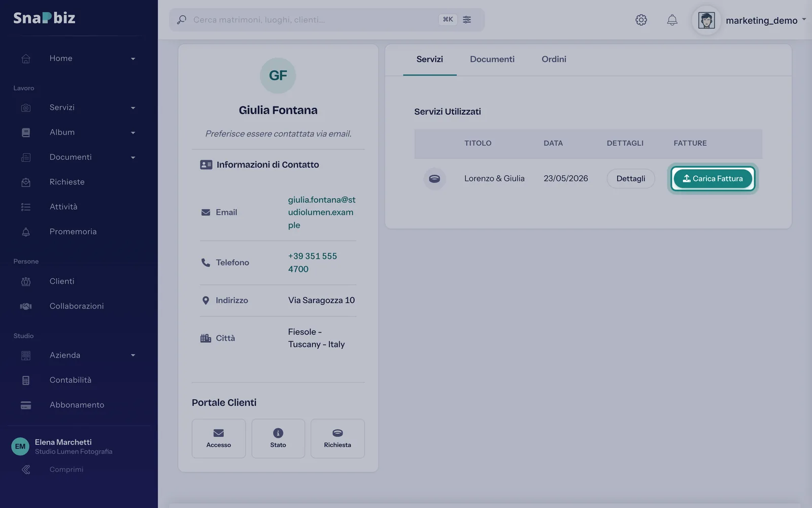This screenshot has width=812, height=508.
Task: Click the Abbonamento card icon
Action: tap(26, 405)
